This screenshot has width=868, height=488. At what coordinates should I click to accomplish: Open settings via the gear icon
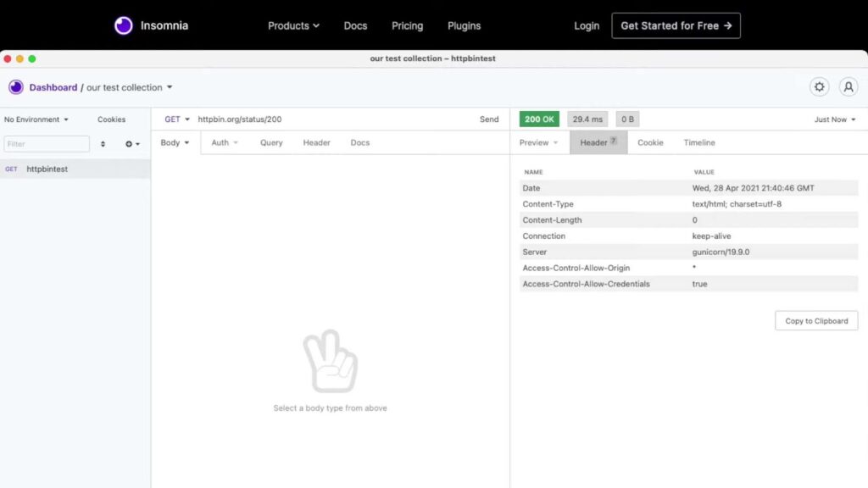pyautogui.click(x=820, y=87)
